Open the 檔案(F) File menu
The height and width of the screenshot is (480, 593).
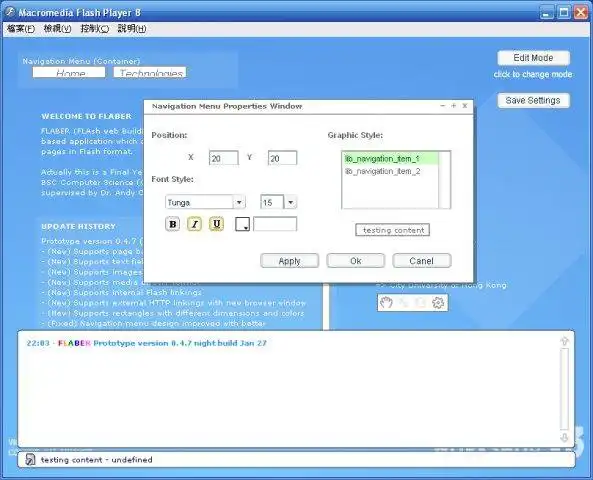point(21,29)
